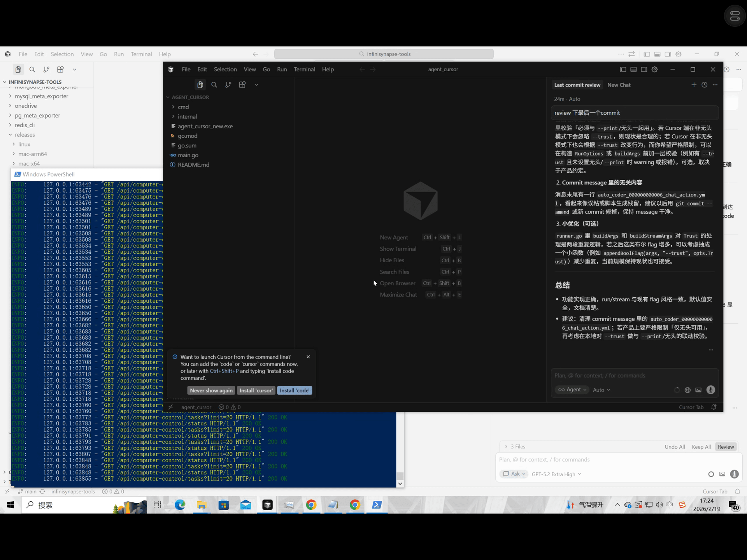Create a new chat with the plus icon
This screenshot has height=560, width=747.
[694, 84]
